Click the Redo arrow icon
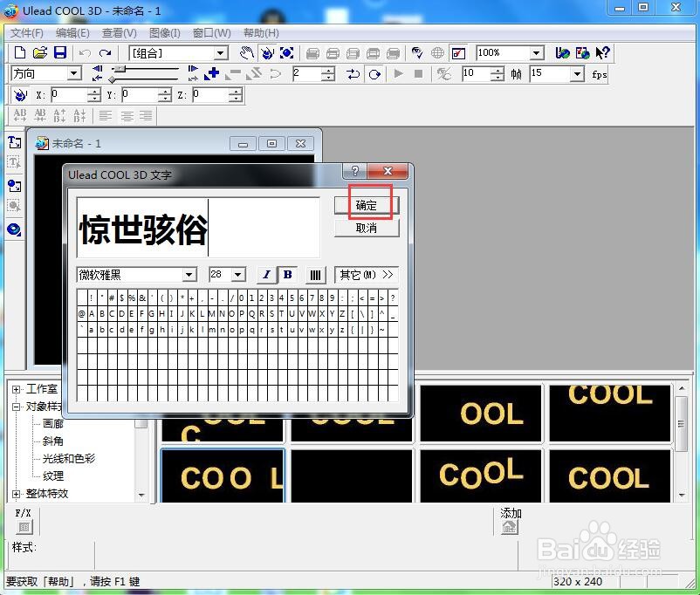700x595 pixels. tap(105, 53)
